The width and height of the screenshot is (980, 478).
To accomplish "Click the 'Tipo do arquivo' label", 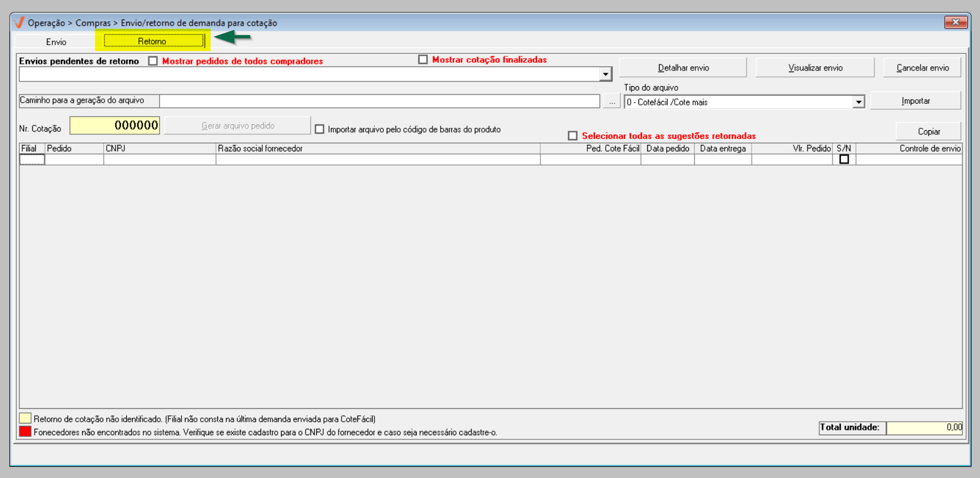I will pyautogui.click(x=651, y=88).
